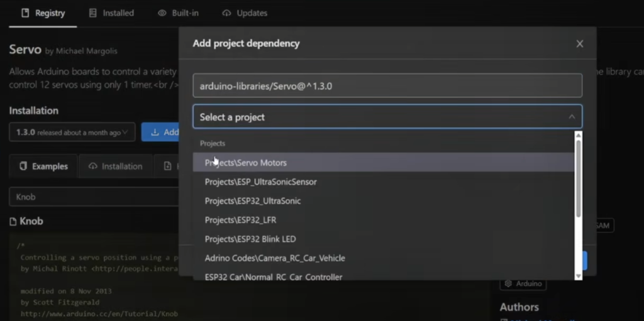Click the Installation tab cloud icon
The height and width of the screenshot is (321, 644).
pyautogui.click(x=93, y=166)
